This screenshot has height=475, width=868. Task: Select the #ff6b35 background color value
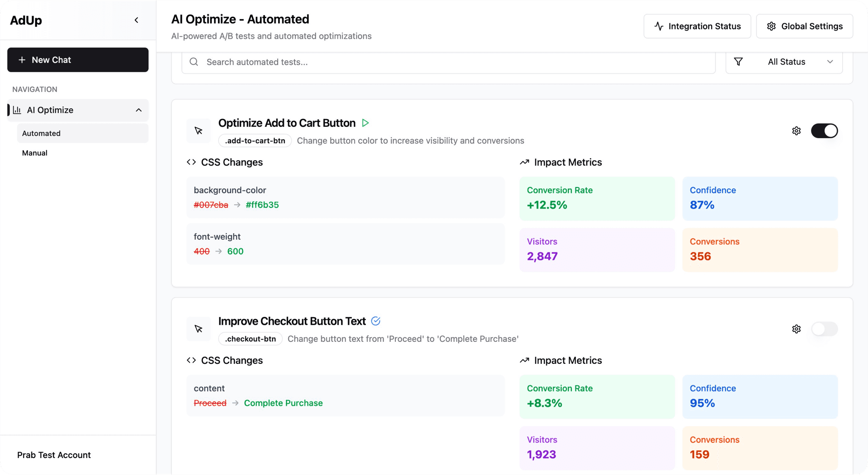click(x=262, y=204)
